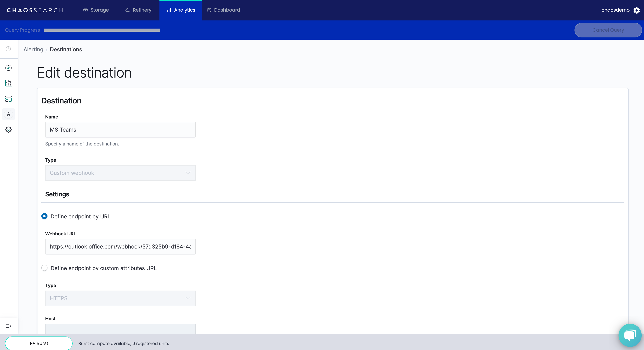Open the Dashboard tab in top navigation
The image size is (644, 350).
223,10
